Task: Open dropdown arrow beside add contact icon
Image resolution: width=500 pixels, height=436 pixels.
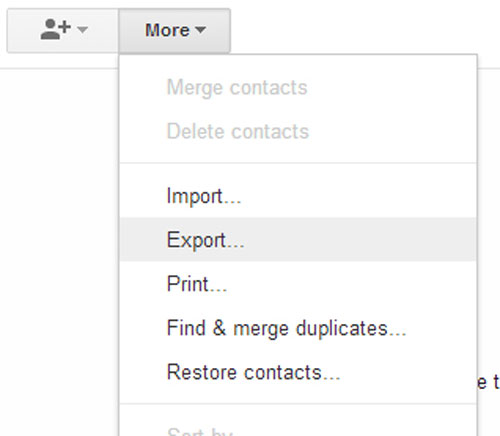Action: pos(82,30)
